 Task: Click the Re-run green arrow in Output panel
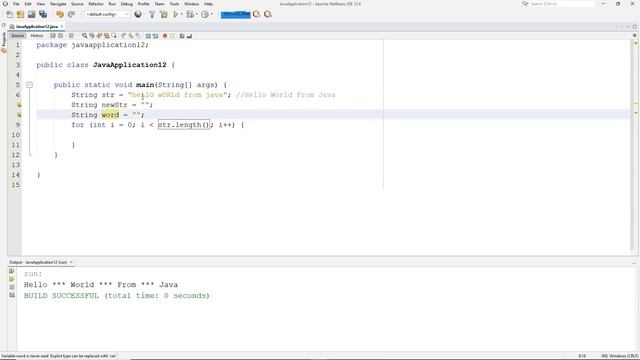12,271
